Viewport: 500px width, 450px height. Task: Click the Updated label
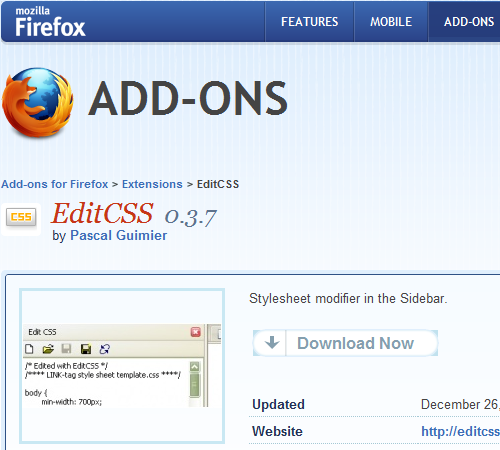point(278,404)
